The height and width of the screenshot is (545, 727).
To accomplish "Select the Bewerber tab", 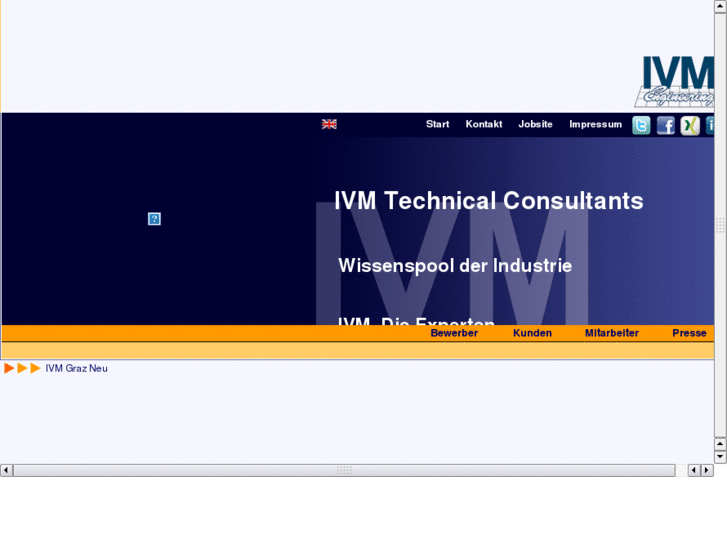I will tap(454, 333).
